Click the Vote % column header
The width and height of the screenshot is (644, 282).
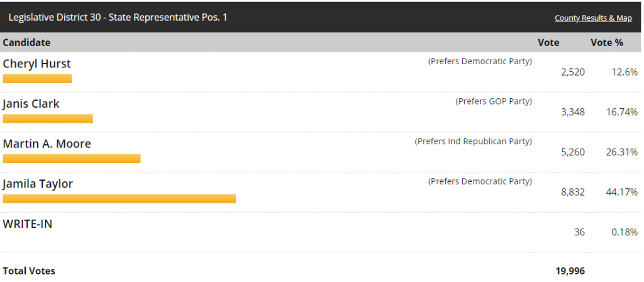(x=606, y=43)
